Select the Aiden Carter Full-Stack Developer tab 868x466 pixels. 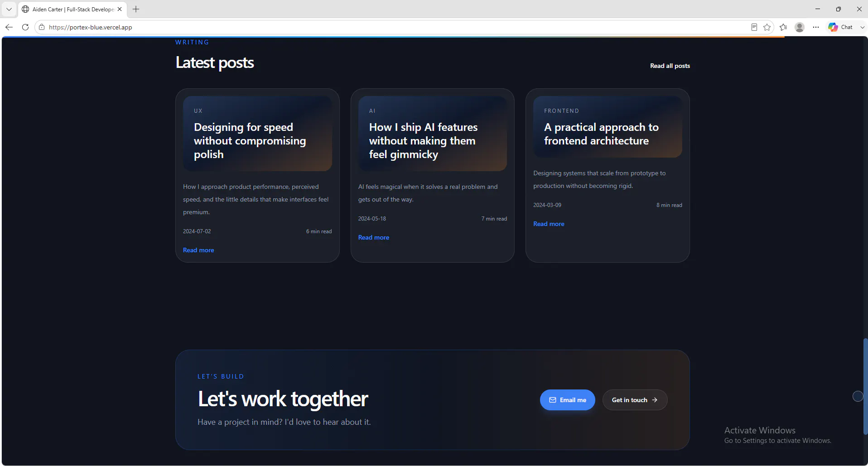point(72,9)
